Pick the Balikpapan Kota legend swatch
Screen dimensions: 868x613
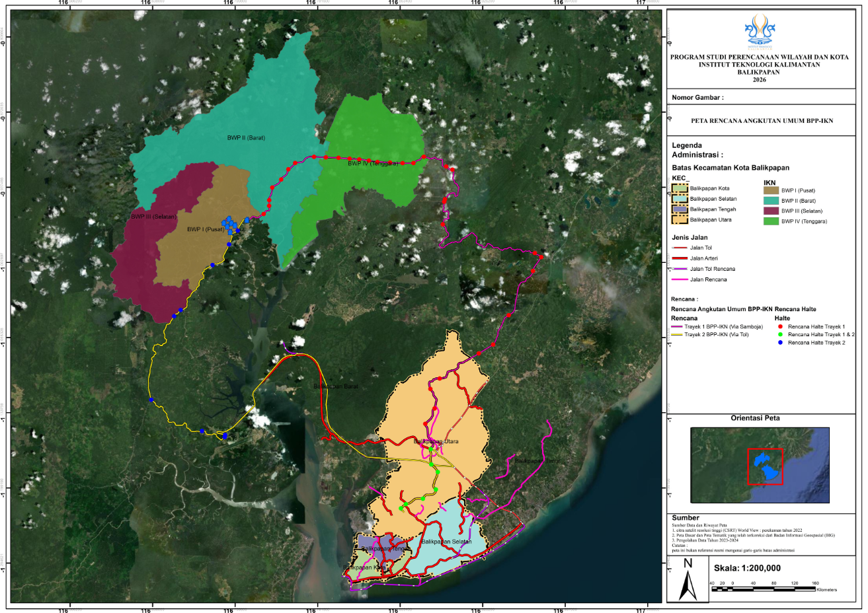[679, 188]
